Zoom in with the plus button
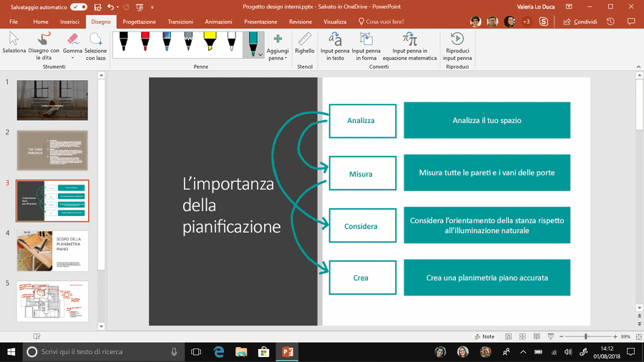Screen dimensions: 644x362 (x=615, y=336)
